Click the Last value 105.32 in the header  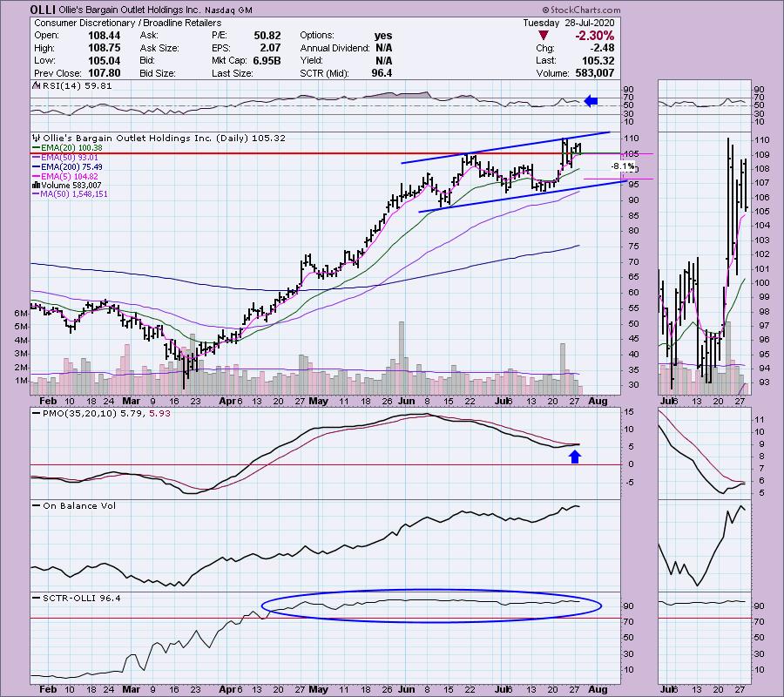point(598,60)
